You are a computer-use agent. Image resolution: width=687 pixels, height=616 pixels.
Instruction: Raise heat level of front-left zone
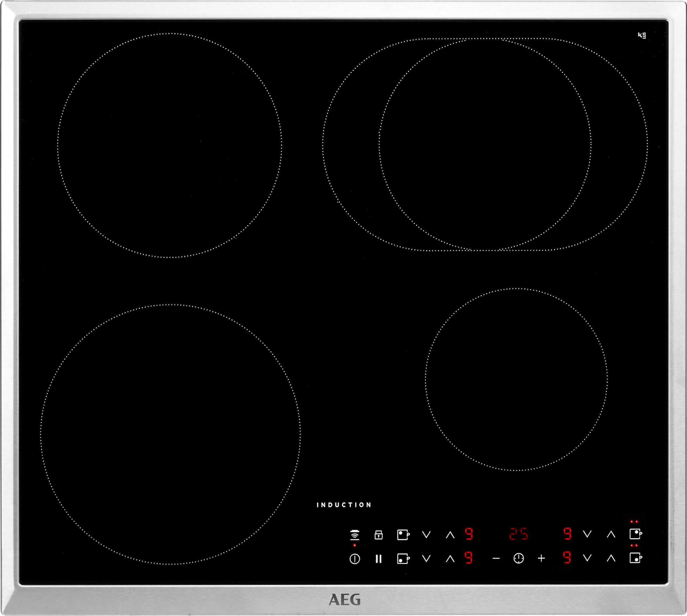pos(450,559)
